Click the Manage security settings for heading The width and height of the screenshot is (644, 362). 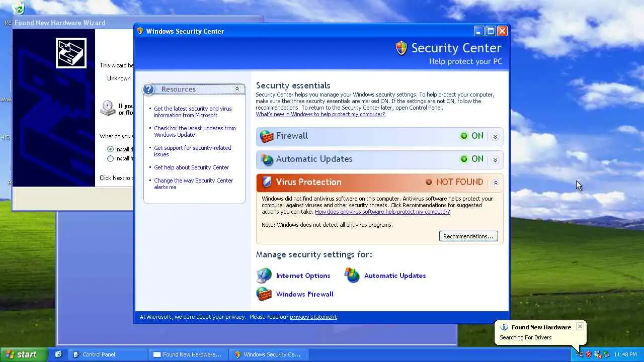click(x=314, y=254)
